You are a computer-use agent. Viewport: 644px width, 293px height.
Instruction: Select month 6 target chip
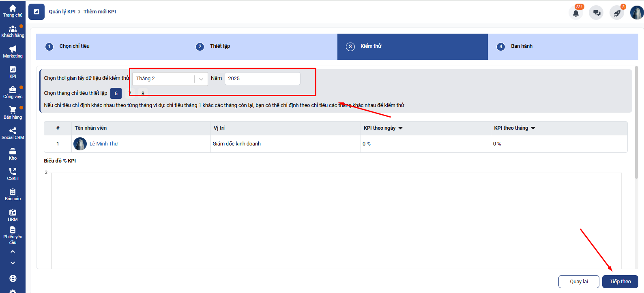[116, 94]
